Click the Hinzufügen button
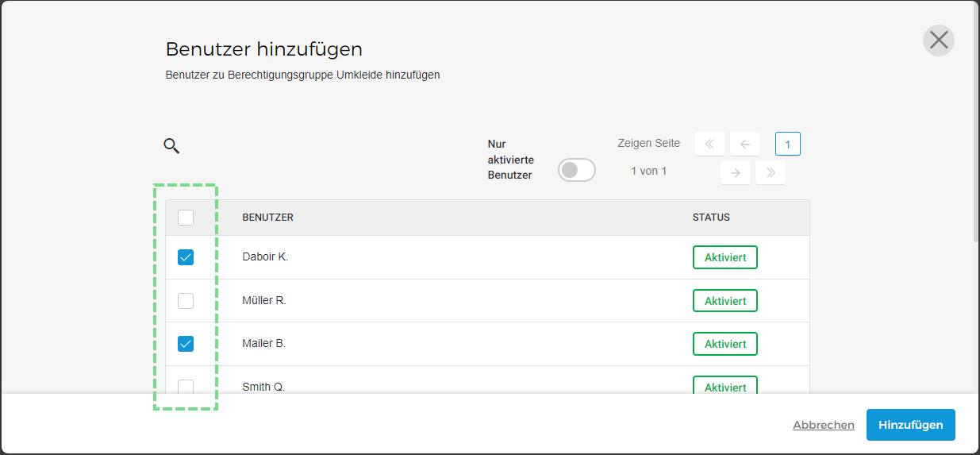The image size is (980, 455). pos(911,425)
